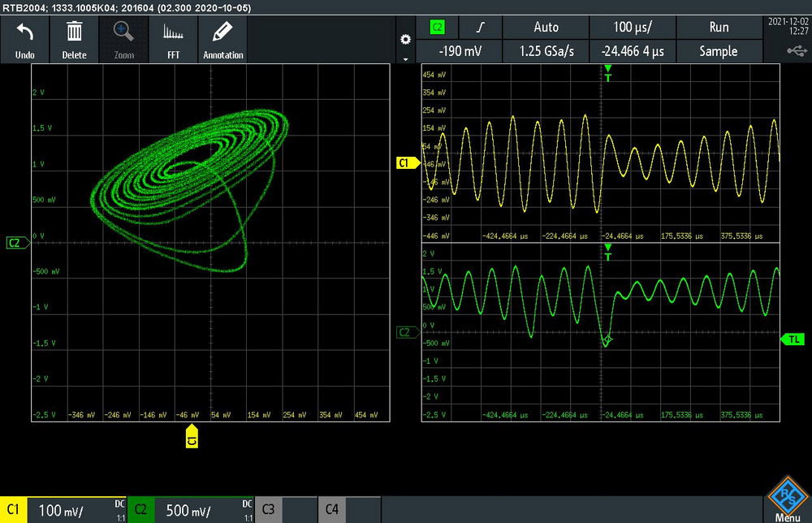Click the 175.5336 µs label in upper diagram

click(x=682, y=236)
